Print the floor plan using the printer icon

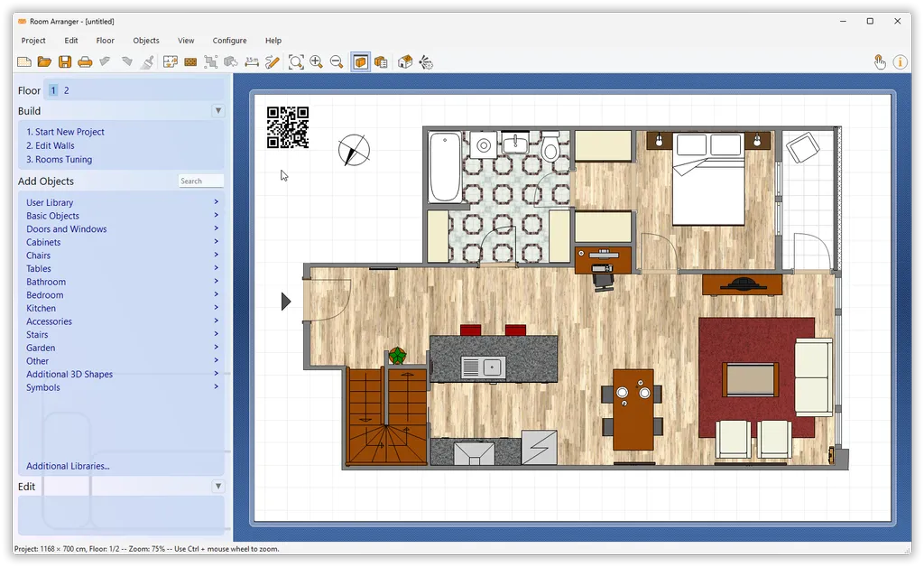click(85, 62)
